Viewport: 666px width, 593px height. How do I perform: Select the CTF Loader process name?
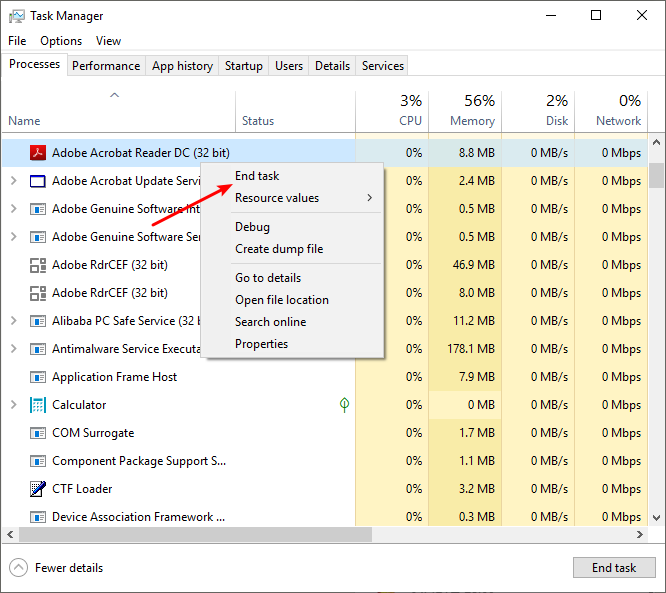point(82,489)
